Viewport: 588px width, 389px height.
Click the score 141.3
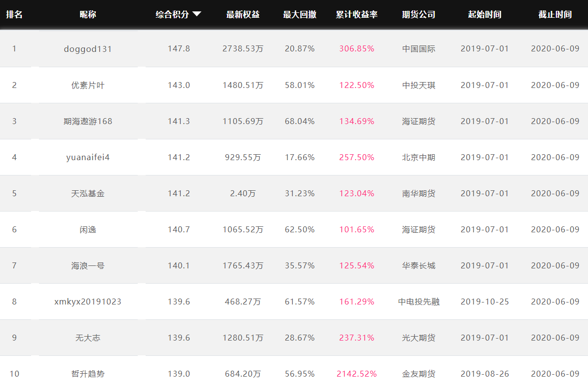pos(179,121)
